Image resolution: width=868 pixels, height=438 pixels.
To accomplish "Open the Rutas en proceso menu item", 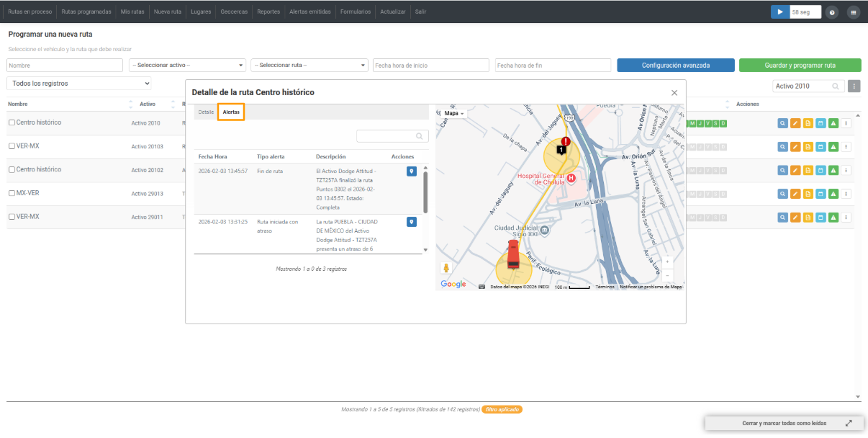I will pos(30,12).
